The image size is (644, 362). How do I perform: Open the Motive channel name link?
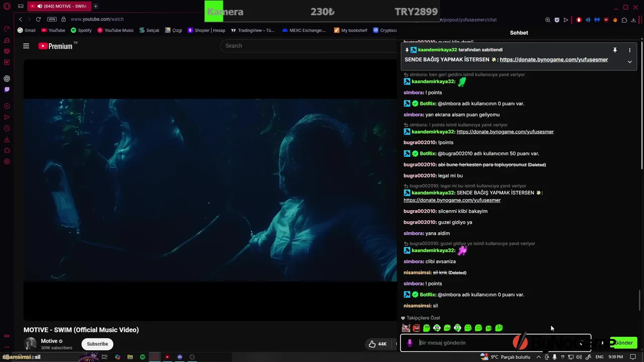click(49, 341)
